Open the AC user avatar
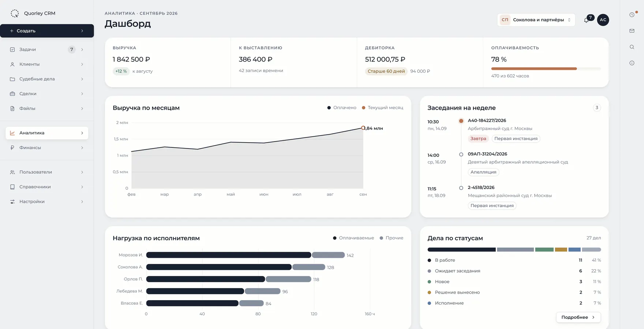Viewport: 644px width, 329px height. tap(603, 20)
